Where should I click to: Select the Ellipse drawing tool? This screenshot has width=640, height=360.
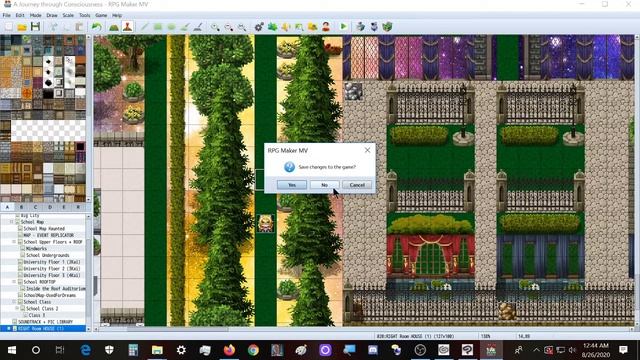(171, 27)
